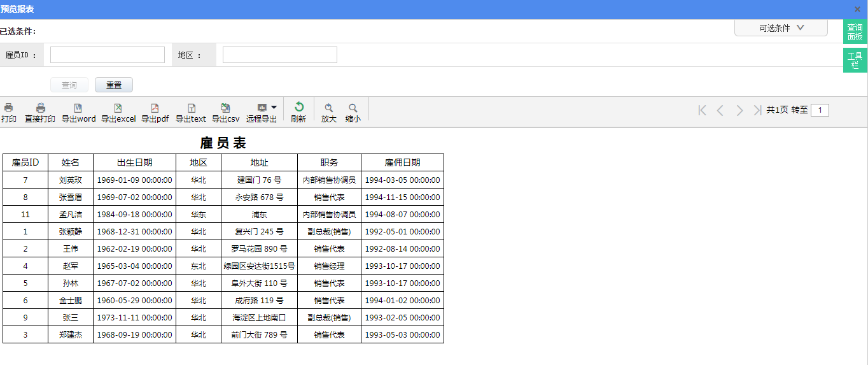This screenshot has height=365, width=868.
Task: Focus the 地区 input field
Action: (x=279, y=55)
